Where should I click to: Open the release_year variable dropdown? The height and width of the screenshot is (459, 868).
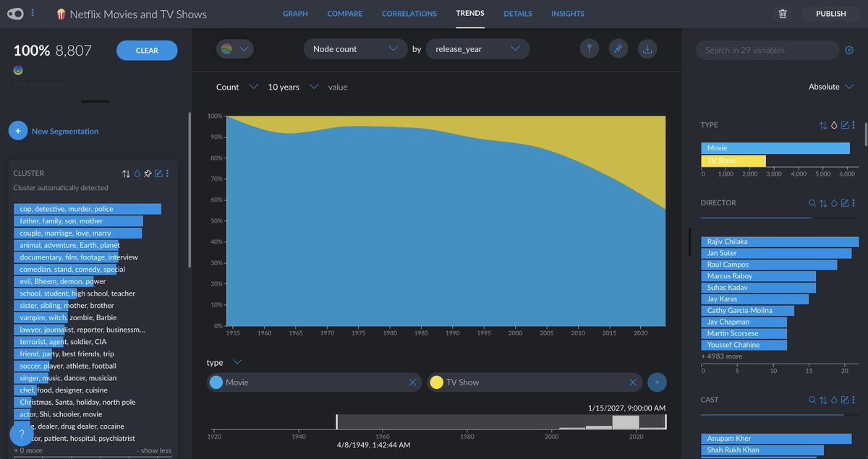coord(477,49)
